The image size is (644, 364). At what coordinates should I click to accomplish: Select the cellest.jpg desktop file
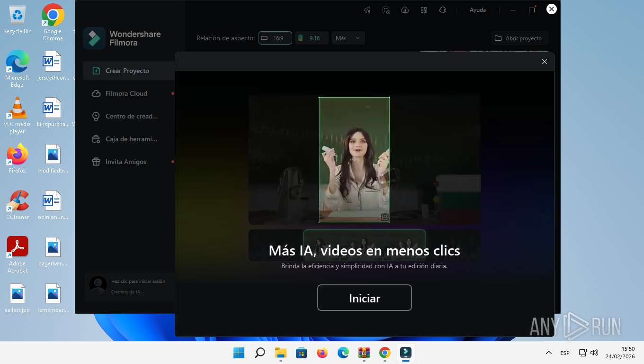pyautogui.click(x=18, y=298)
